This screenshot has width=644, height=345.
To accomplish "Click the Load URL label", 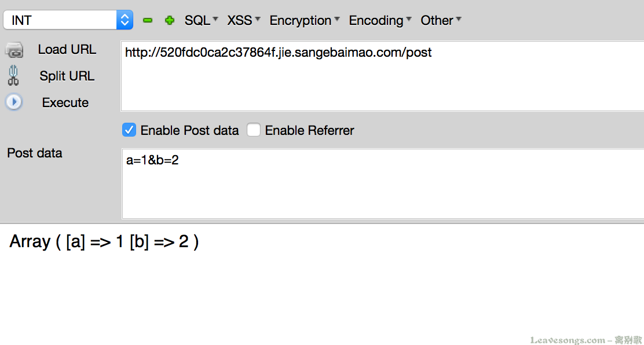I will coord(67,50).
